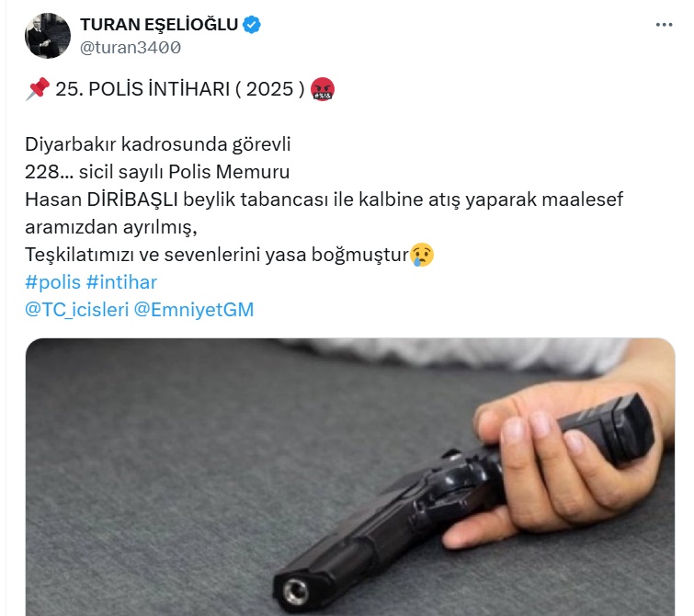Screen dimensions: 694x616
Task: Click the TURAN EŞELİOĞLU display name
Action: pos(159,24)
